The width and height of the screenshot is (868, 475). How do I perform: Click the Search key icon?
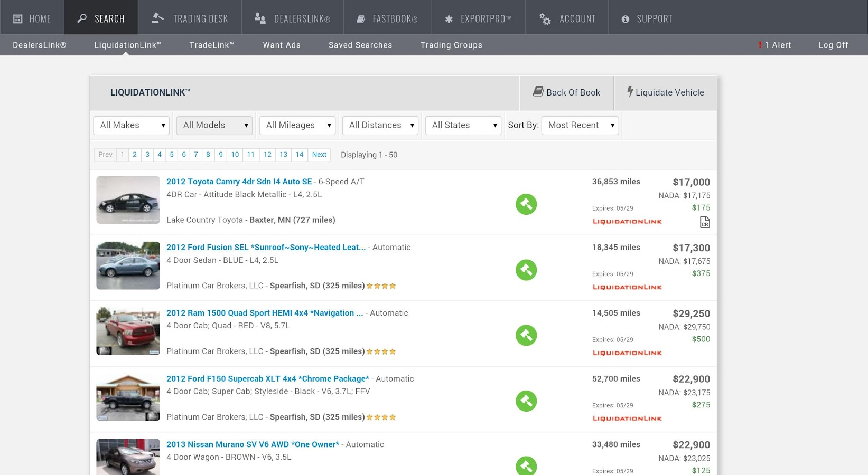(82, 18)
